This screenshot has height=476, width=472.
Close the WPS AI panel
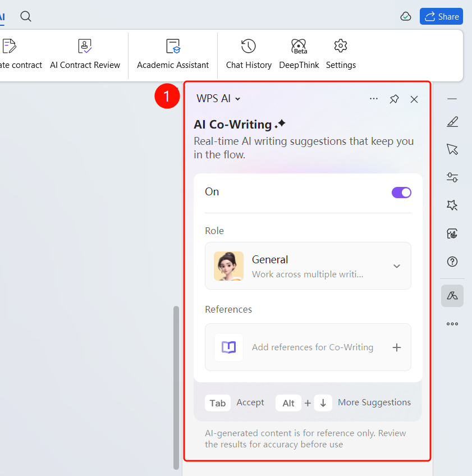(x=414, y=99)
